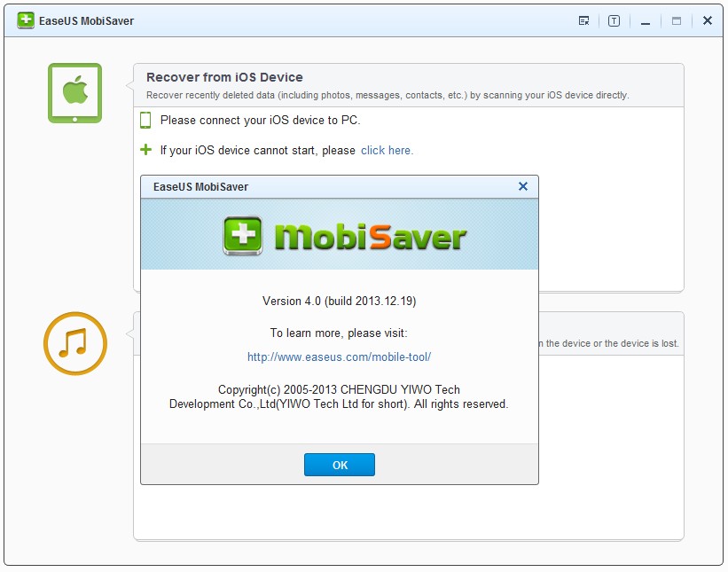This screenshot has width=728, height=572.
Task: Select the green Apple iOS device icon
Action: [74, 93]
